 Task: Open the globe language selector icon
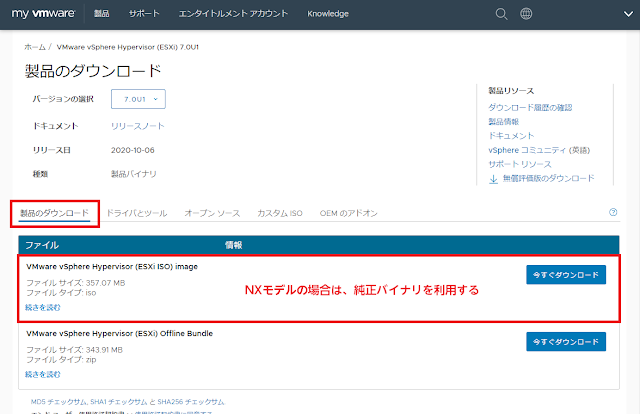tap(526, 13)
